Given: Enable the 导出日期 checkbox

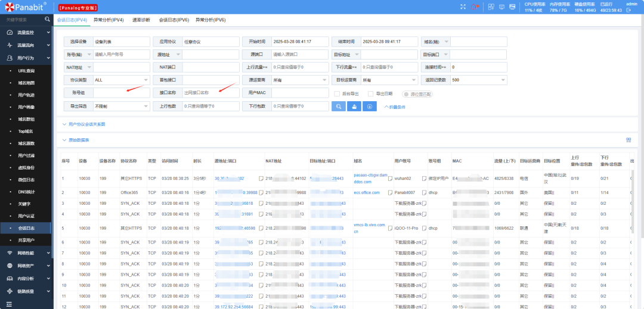Looking at the screenshot, I should click(x=370, y=94).
